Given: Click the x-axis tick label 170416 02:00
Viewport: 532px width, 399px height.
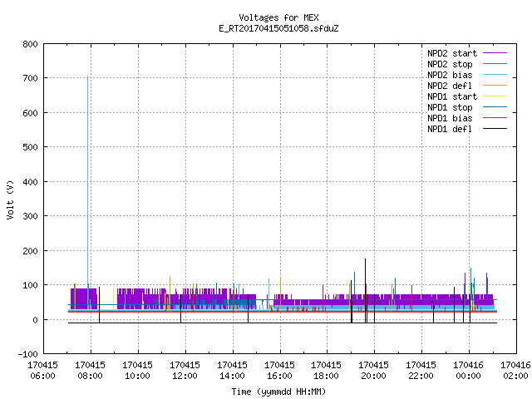Looking at the screenshot, I should 515,371.
